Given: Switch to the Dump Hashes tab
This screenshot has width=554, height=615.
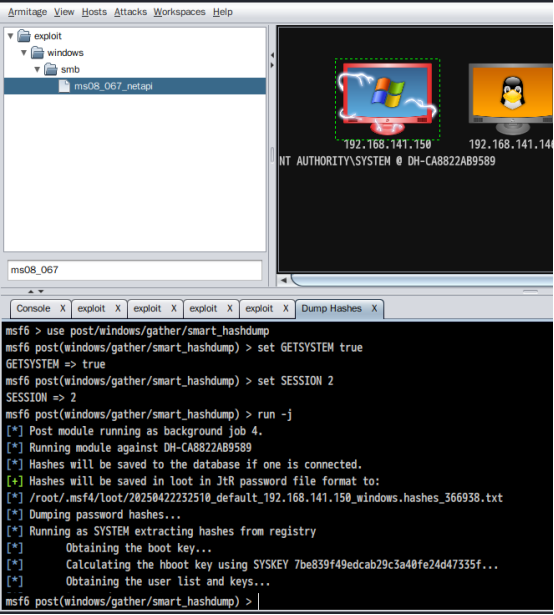Looking at the screenshot, I should pos(332,309).
